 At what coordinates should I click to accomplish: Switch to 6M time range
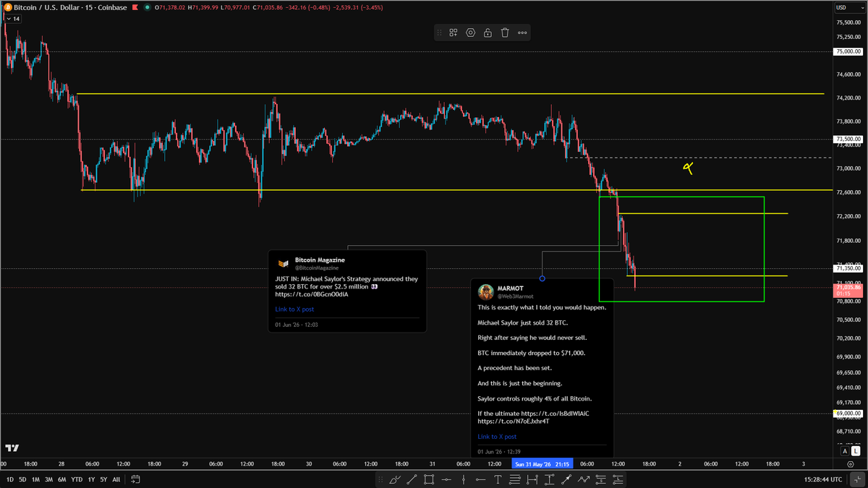click(61, 479)
